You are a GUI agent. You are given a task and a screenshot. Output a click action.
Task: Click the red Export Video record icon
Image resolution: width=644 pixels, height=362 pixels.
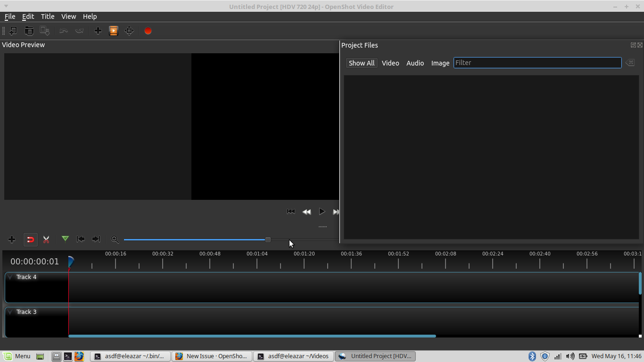(148, 31)
